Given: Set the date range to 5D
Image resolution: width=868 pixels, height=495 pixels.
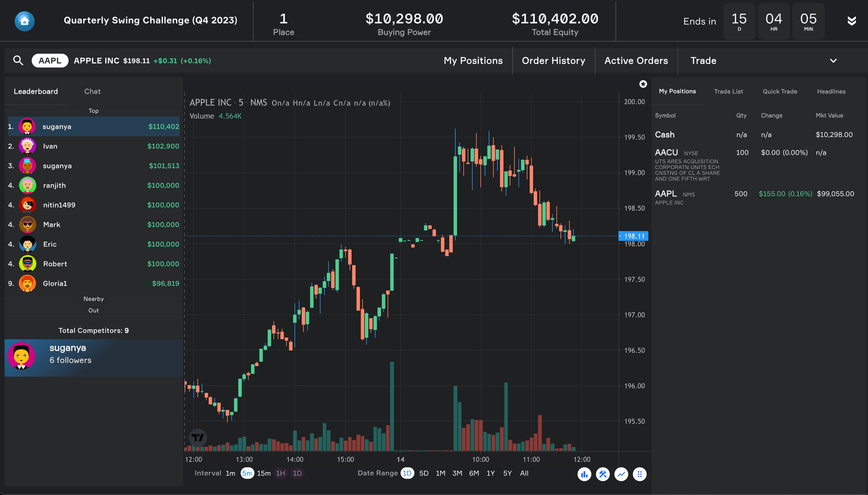Looking at the screenshot, I should coord(424,473).
